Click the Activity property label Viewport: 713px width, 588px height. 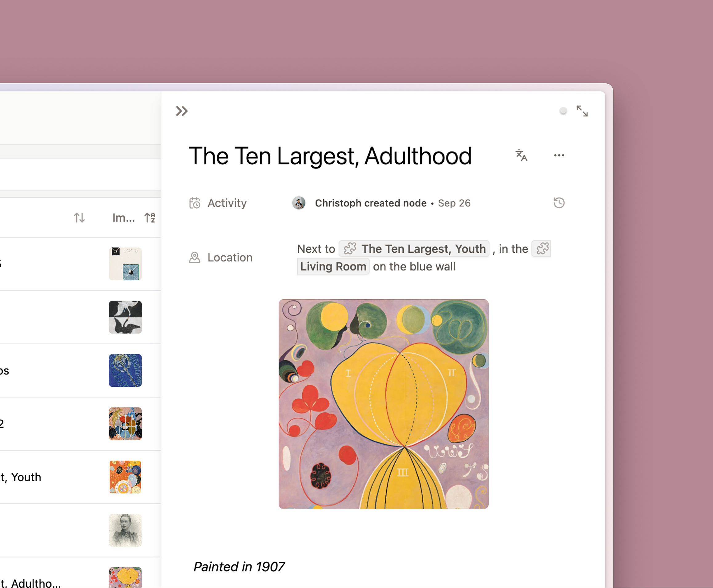pos(227,203)
